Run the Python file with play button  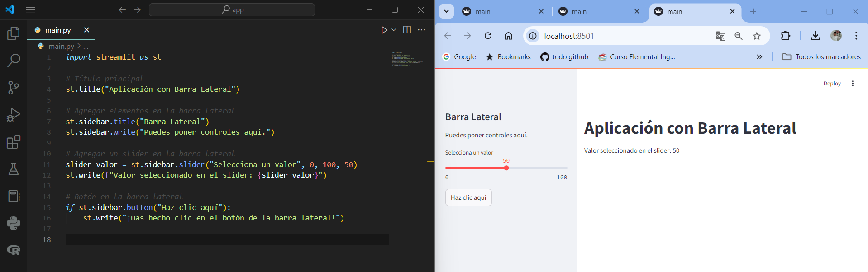point(384,30)
